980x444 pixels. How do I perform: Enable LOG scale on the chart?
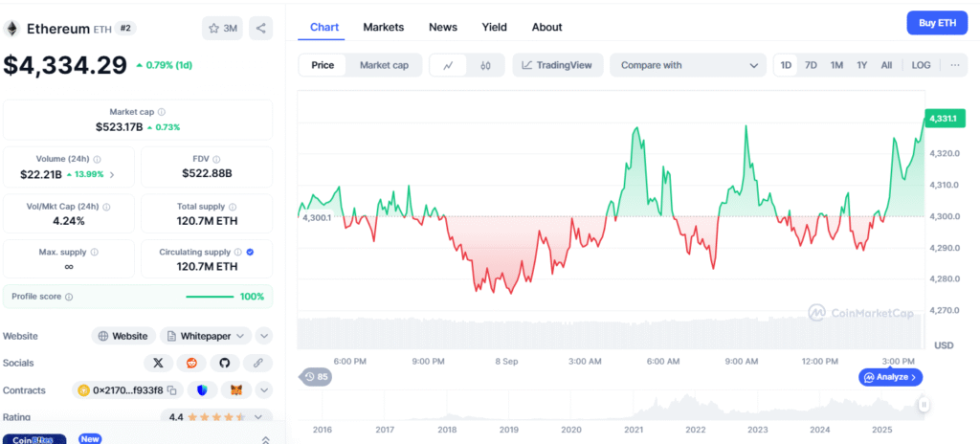click(920, 65)
